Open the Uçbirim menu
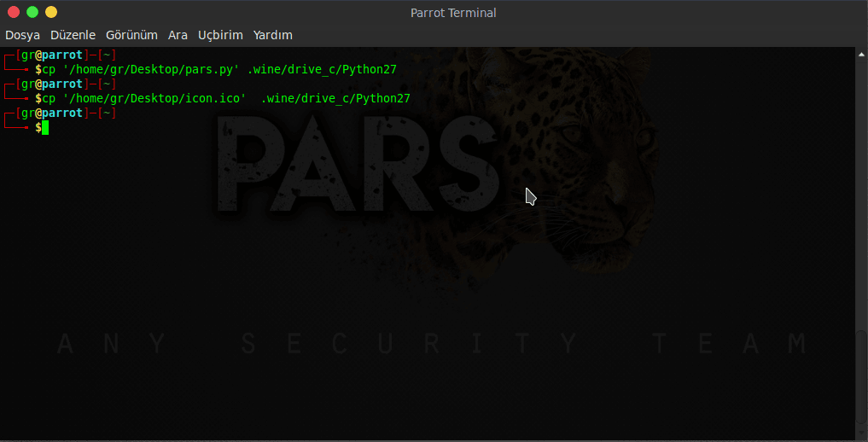 [x=220, y=35]
